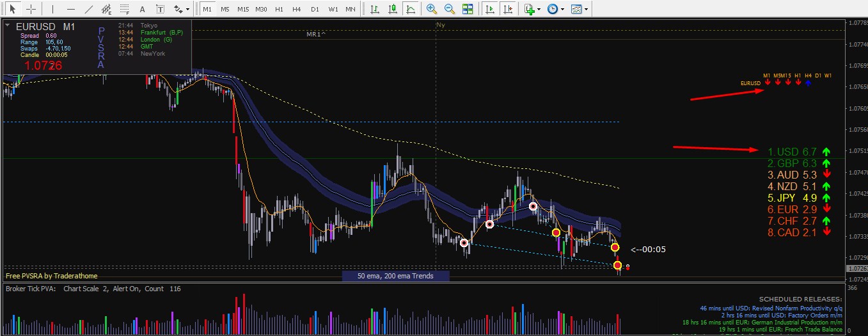The width and height of the screenshot is (868, 336).
Task: Expand the indicators dropdown arrow
Action: pyautogui.click(x=539, y=10)
